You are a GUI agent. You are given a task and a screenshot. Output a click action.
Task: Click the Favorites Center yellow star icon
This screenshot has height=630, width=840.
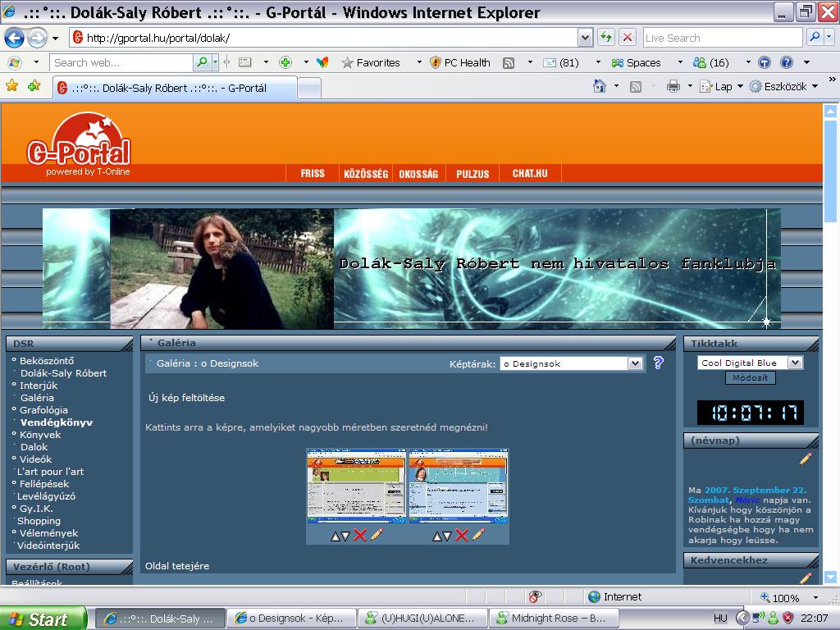pos(11,85)
